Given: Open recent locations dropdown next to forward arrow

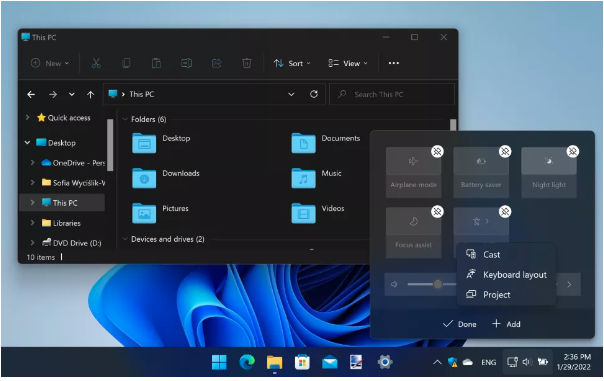Looking at the screenshot, I should [72, 94].
